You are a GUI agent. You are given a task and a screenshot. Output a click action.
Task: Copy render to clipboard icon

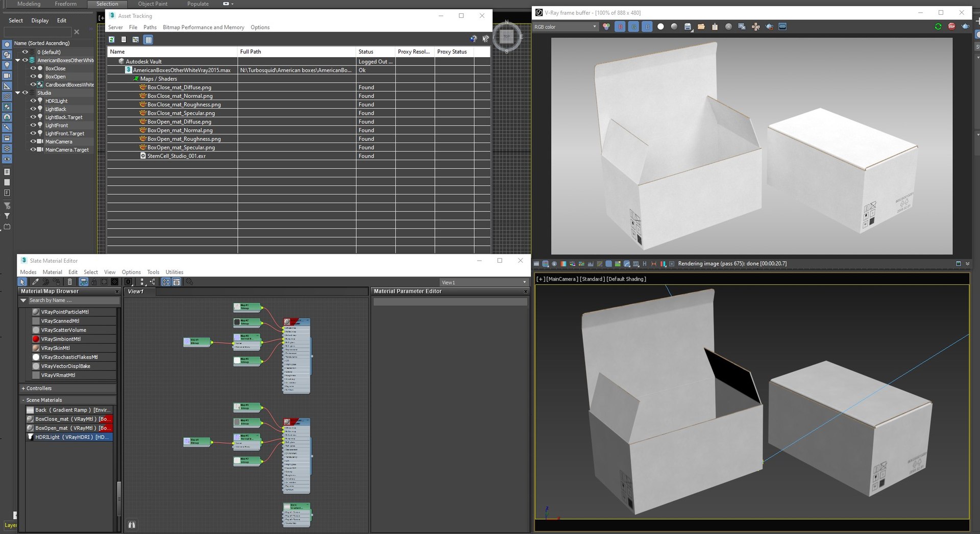(x=715, y=27)
